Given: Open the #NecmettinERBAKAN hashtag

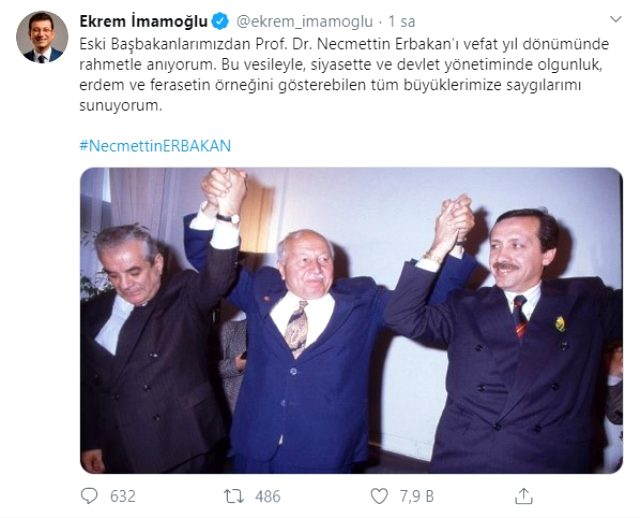Looking at the screenshot, I should [x=155, y=146].
